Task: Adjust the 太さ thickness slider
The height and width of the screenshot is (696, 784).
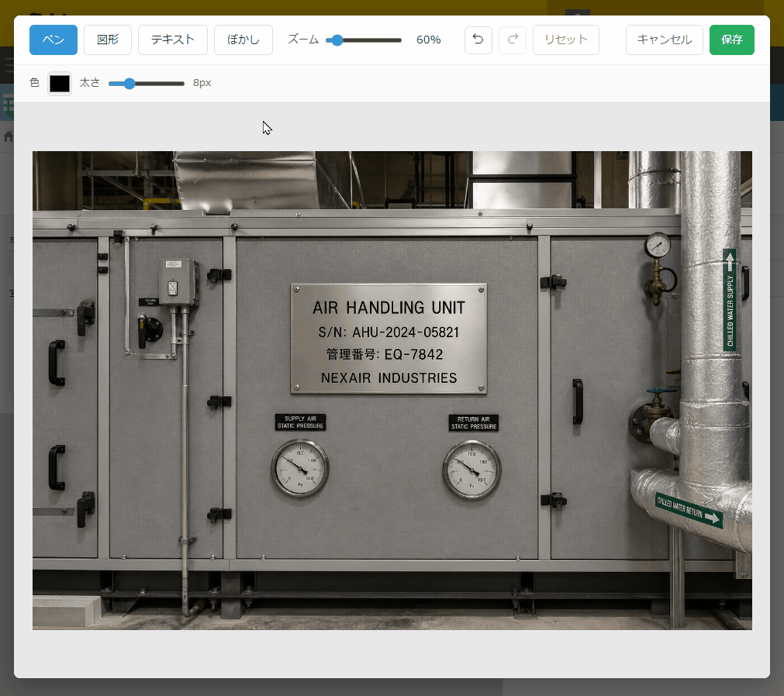Action: coord(147,84)
